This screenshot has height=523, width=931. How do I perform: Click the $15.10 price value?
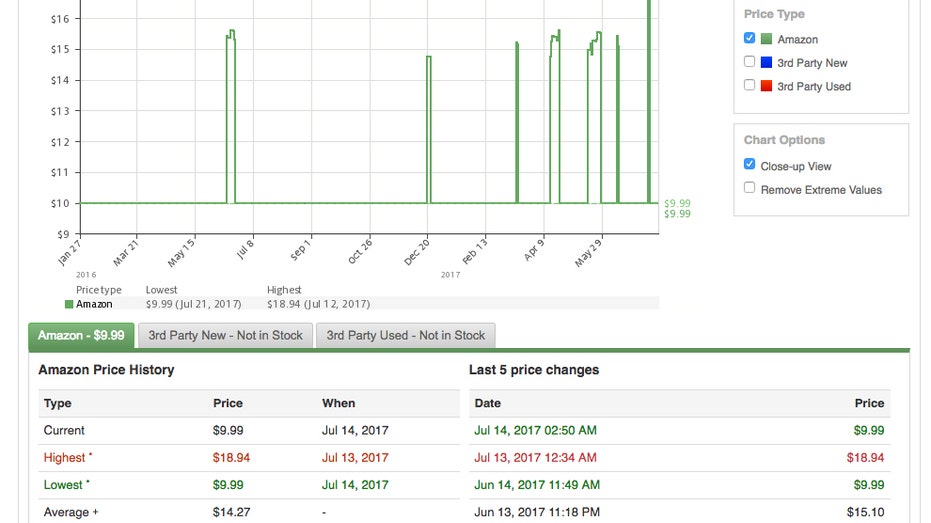click(x=866, y=512)
